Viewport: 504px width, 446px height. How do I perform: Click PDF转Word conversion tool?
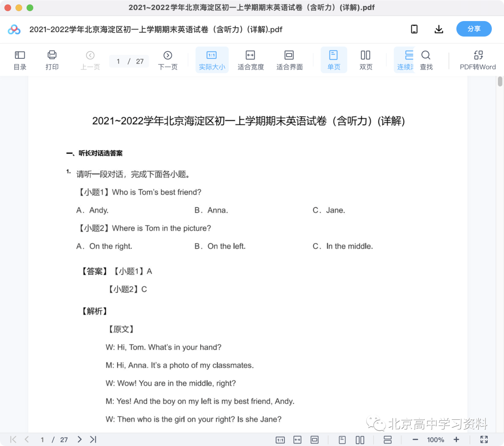[478, 60]
